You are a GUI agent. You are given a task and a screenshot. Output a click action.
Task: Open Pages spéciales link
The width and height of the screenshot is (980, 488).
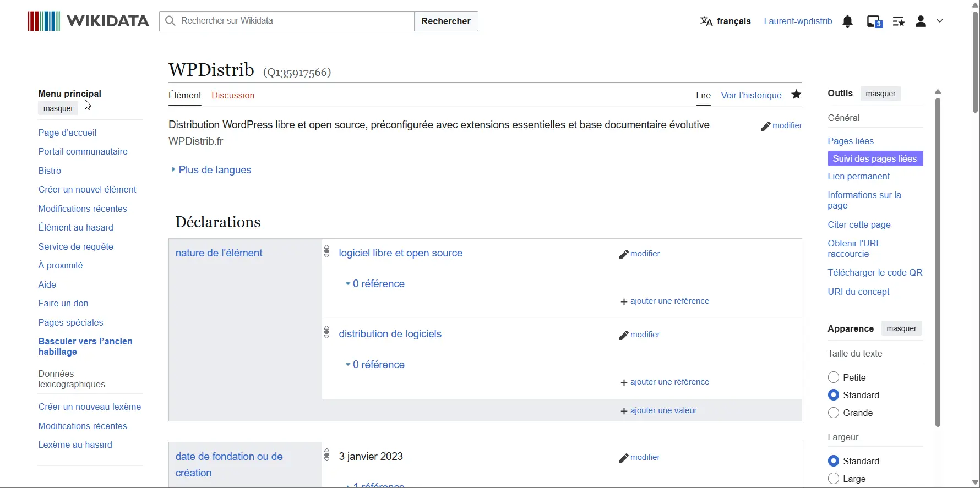(71, 322)
